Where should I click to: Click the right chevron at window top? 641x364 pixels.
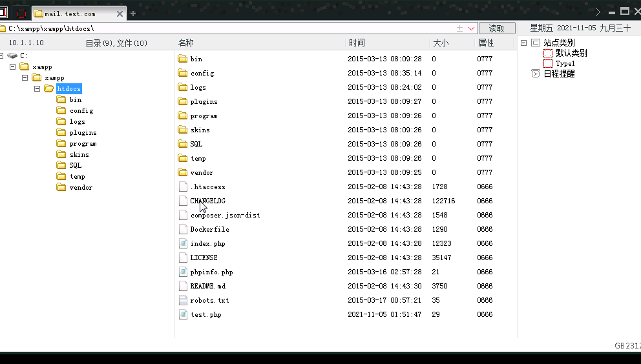[598, 12]
